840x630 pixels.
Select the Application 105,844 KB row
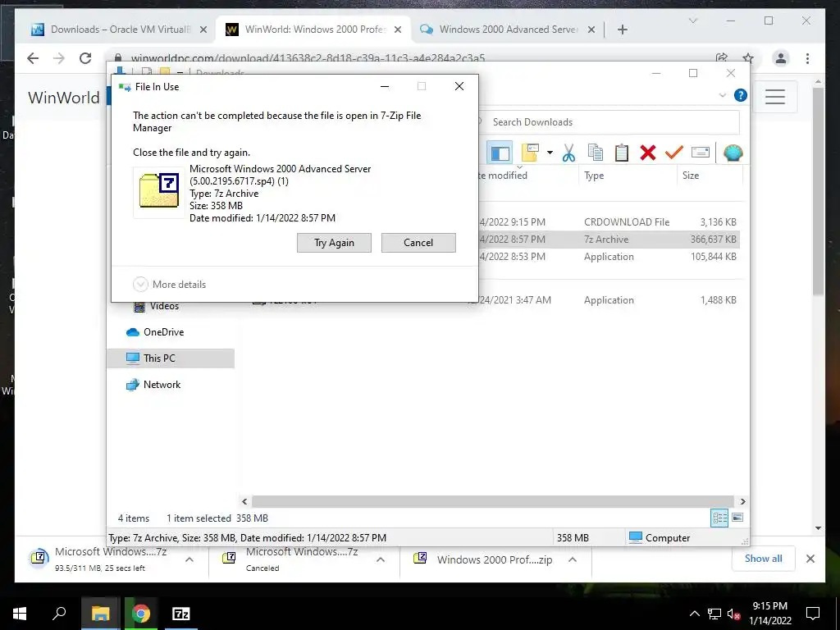[608, 257]
